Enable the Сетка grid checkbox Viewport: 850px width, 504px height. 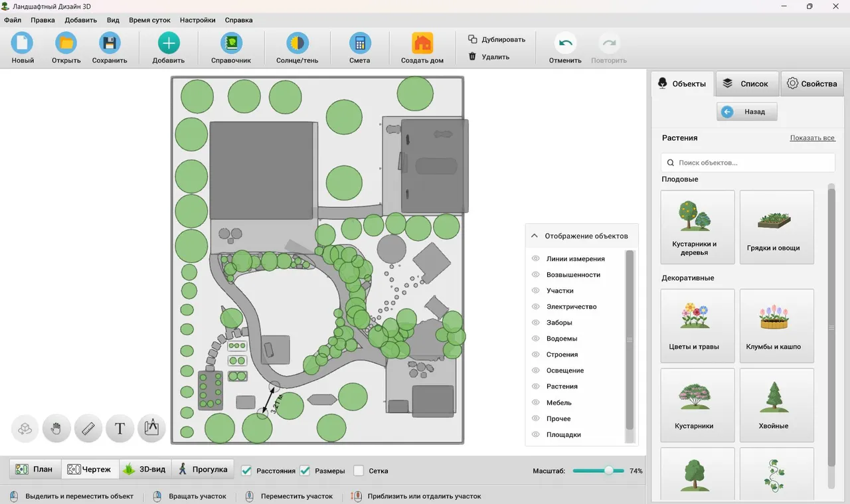(x=359, y=470)
